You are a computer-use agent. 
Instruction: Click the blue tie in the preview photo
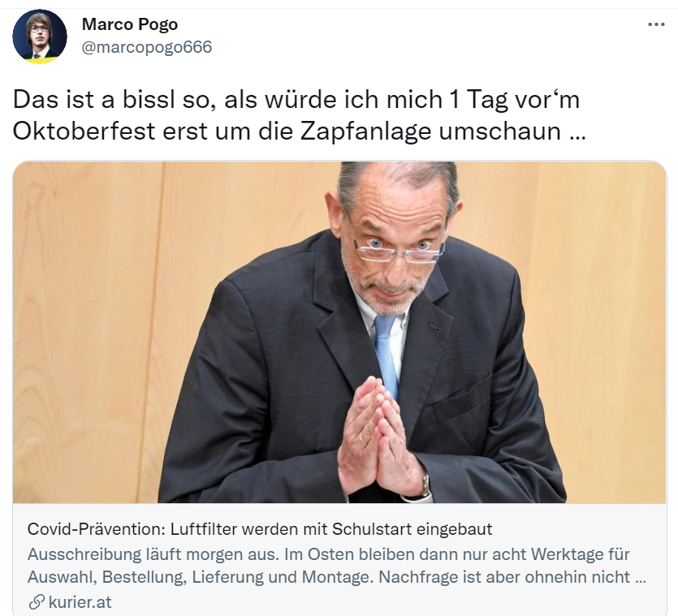point(387,355)
